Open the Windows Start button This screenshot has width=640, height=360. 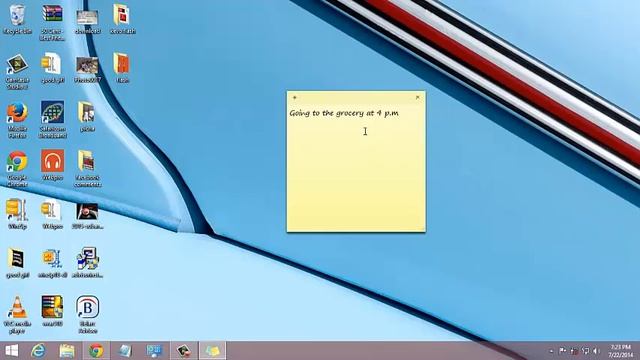point(11,351)
